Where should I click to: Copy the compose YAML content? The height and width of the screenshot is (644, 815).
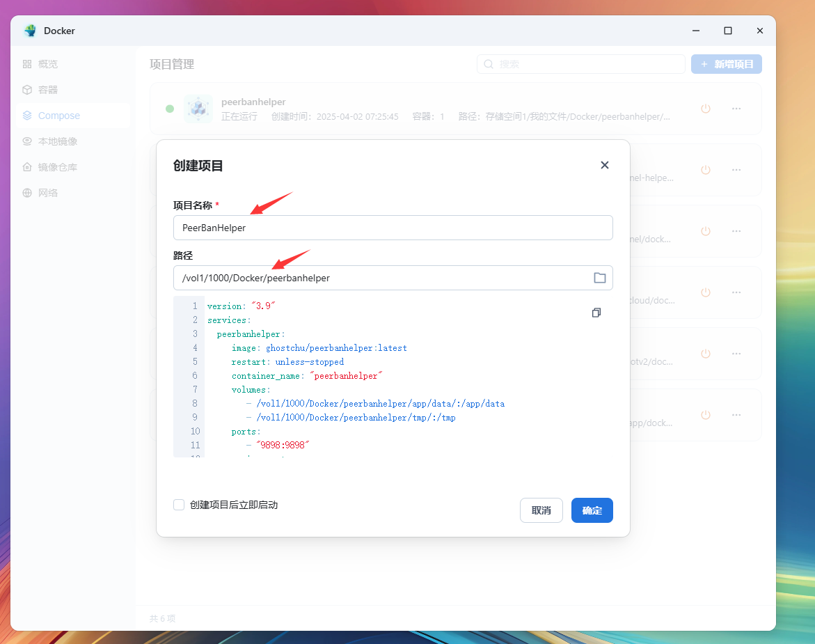pos(596,313)
